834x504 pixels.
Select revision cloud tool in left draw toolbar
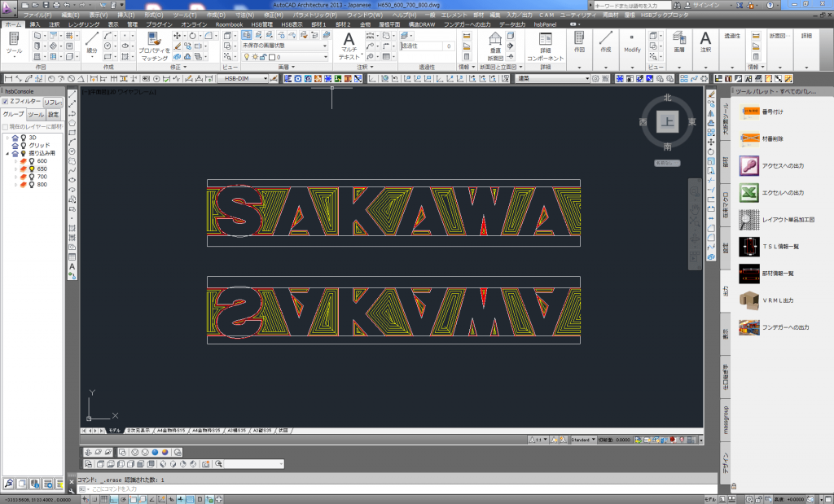point(72,161)
